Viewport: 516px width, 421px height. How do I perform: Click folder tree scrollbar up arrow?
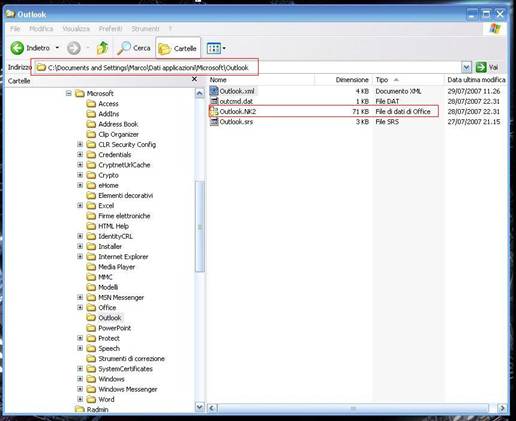[200, 93]
